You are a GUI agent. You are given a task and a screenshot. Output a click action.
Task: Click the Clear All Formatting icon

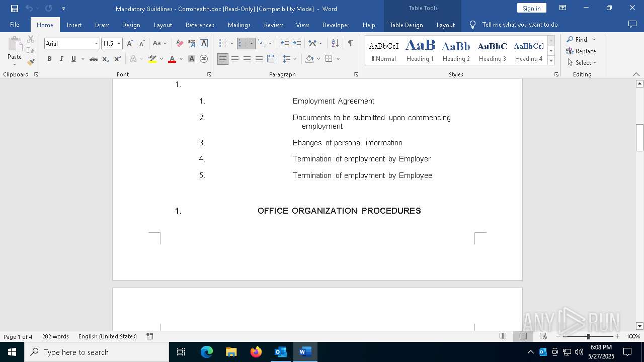(x=180, y=44)
